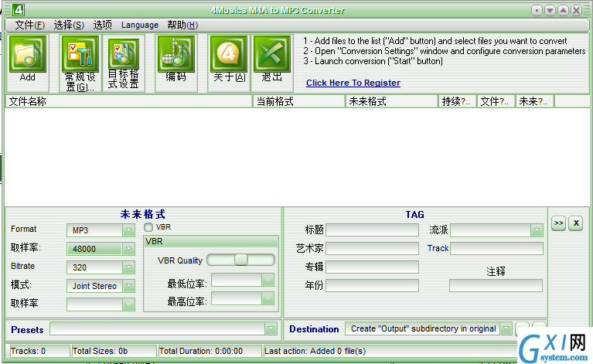Click the app logo icon in title bar

coord(18,10)
